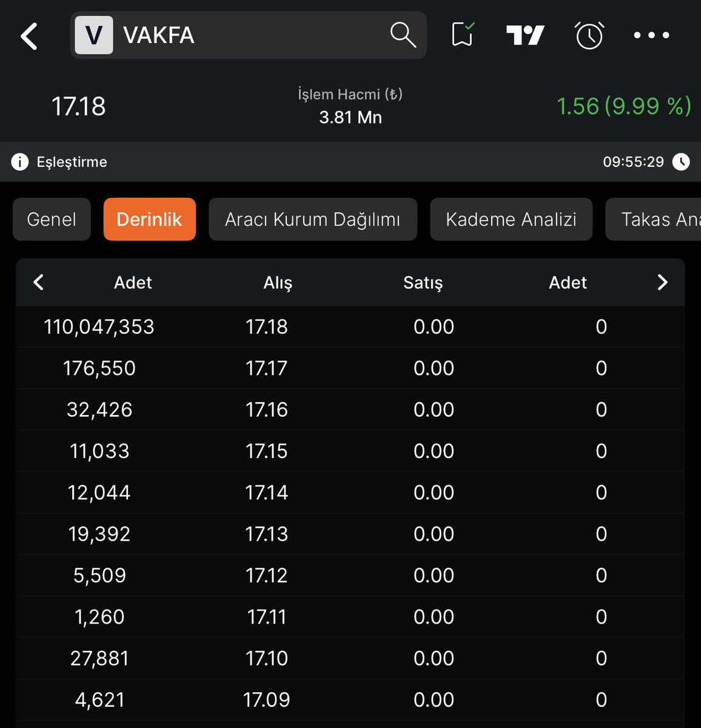Viewport: 701px width, 728px height.
Task: Toggle the watchlist bookmark icon
Action: (x=463, y=35)
